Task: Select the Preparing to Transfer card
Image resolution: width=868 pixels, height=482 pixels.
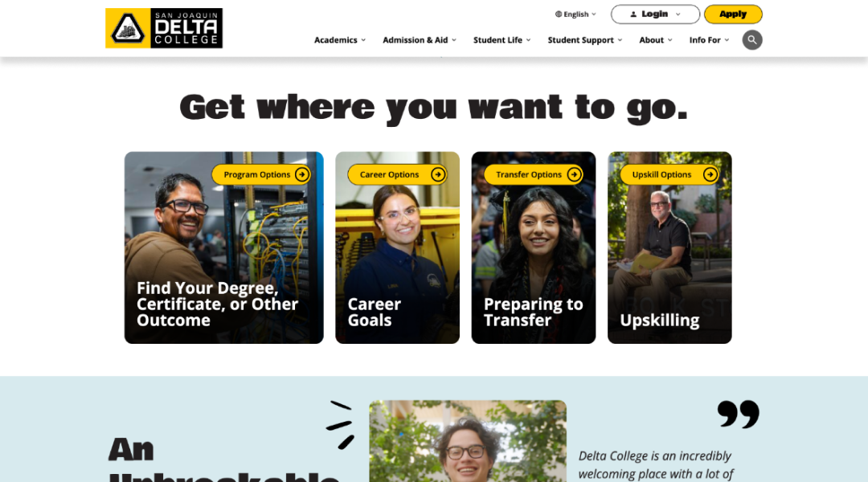Action: point(534,247)
